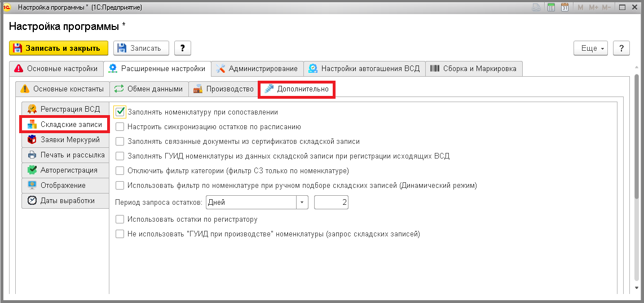Click Записать и закрыть button

tap(58, 48)
